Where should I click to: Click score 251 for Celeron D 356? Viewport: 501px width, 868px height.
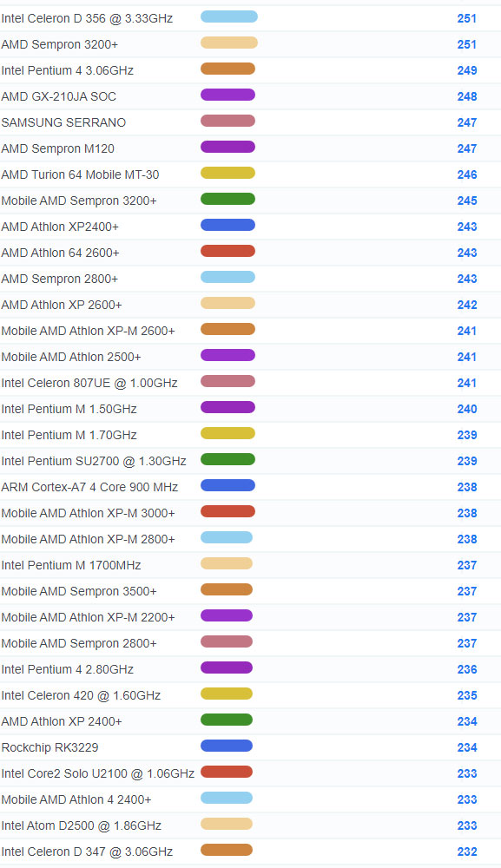pos(466,18)
